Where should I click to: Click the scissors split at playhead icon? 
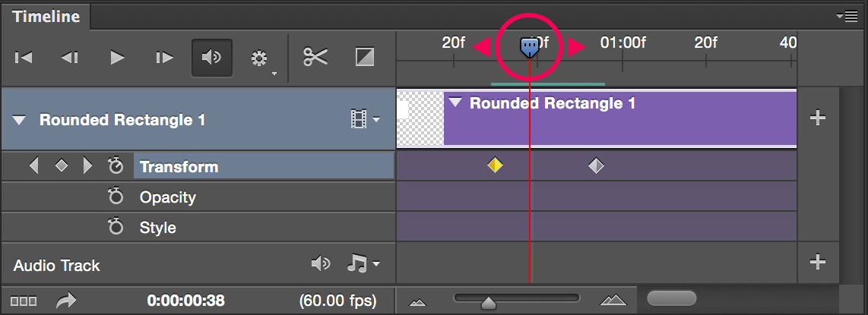tap(315, 58)
